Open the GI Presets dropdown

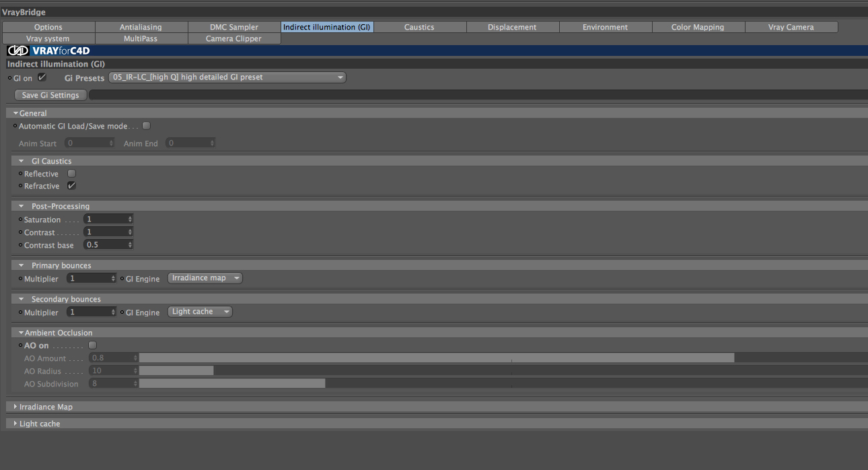(227, 77)
